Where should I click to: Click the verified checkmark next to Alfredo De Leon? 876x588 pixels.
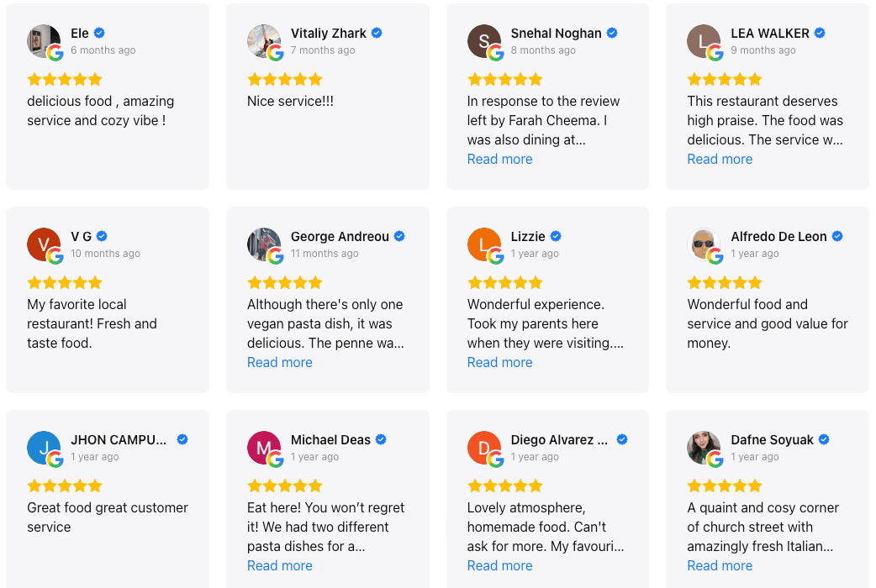point(837,236)
